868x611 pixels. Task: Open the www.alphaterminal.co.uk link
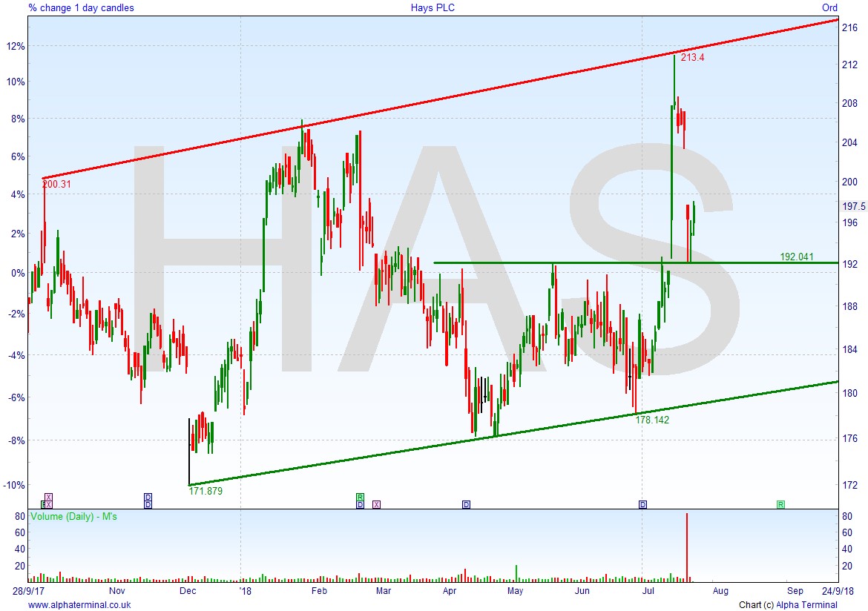click(79, 605)
